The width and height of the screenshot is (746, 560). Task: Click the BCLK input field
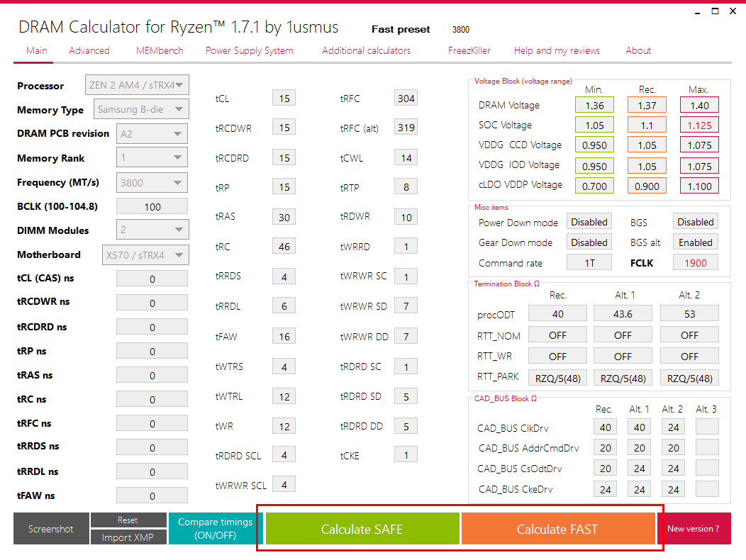pyautogui.click(x=152, y=206)
